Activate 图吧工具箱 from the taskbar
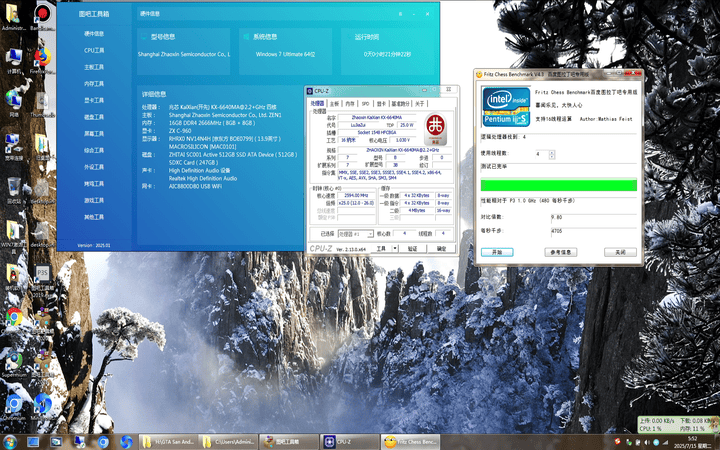This screenshot has width=720, height=450. [x=288, y=442]
